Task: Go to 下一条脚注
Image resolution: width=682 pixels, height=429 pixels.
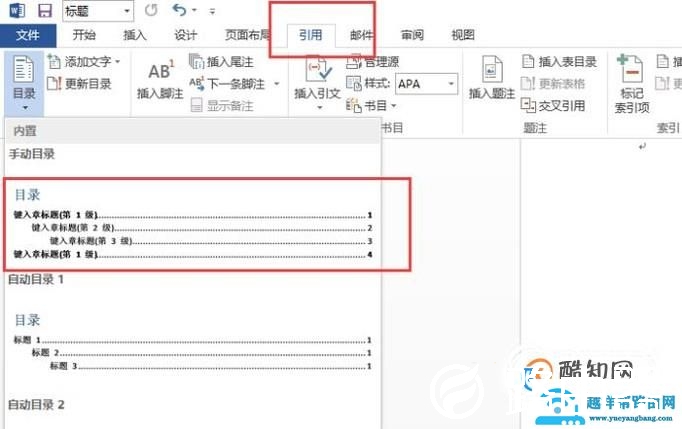Action: pyautogui.click(x=227, y=83)
